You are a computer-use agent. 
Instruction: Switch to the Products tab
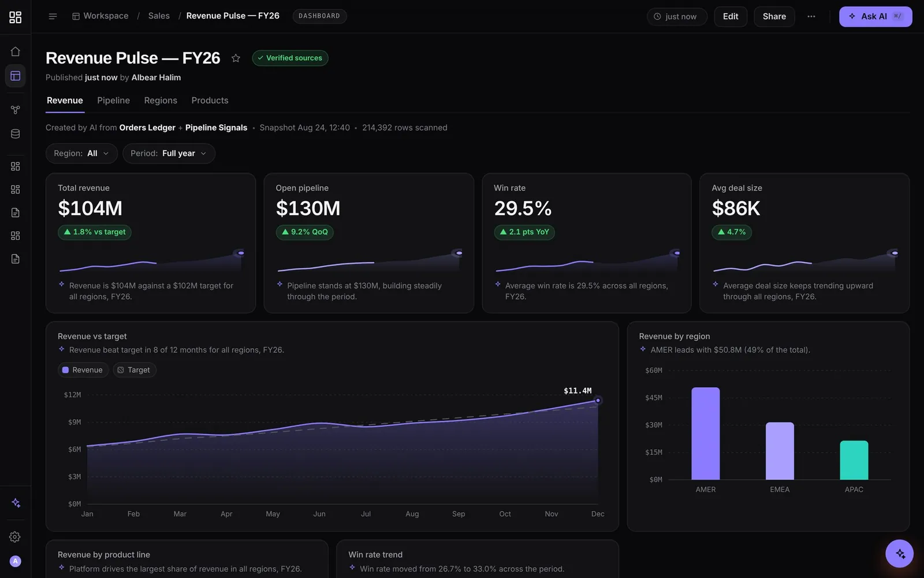210,101
